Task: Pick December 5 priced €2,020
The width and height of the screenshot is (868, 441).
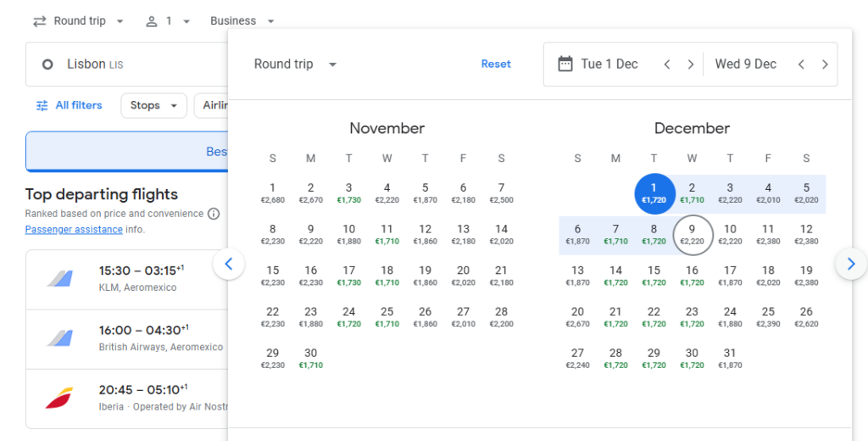Action: click(x=806, y=193)
